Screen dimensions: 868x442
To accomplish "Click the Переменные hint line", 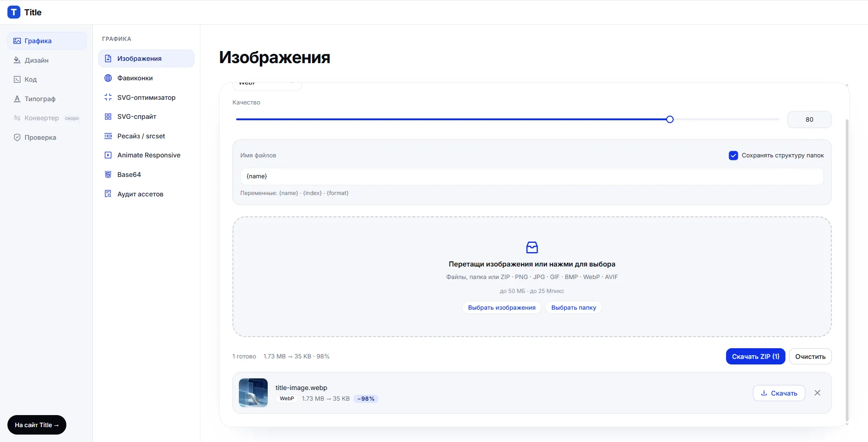I will point(294,193).
